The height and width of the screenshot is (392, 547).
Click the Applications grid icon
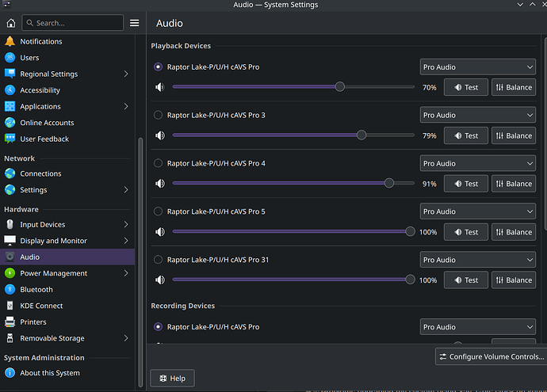(x=10, y=106)
